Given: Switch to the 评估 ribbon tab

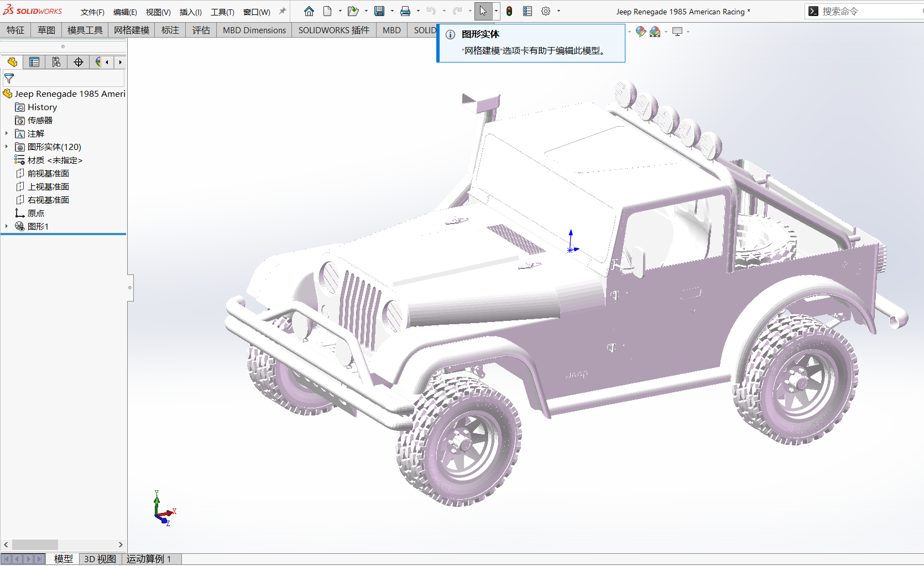Looking at the screenshot, I should tap(201, 30).
